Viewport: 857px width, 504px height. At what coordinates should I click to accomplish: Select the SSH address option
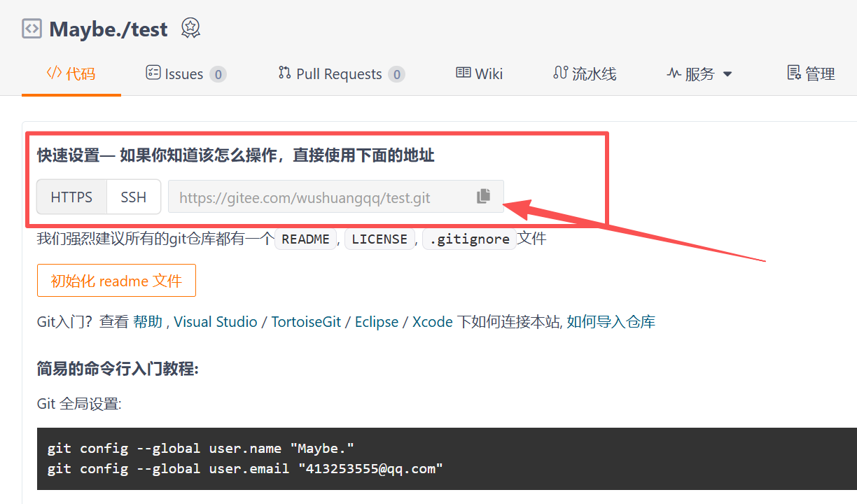pos(134,197)
